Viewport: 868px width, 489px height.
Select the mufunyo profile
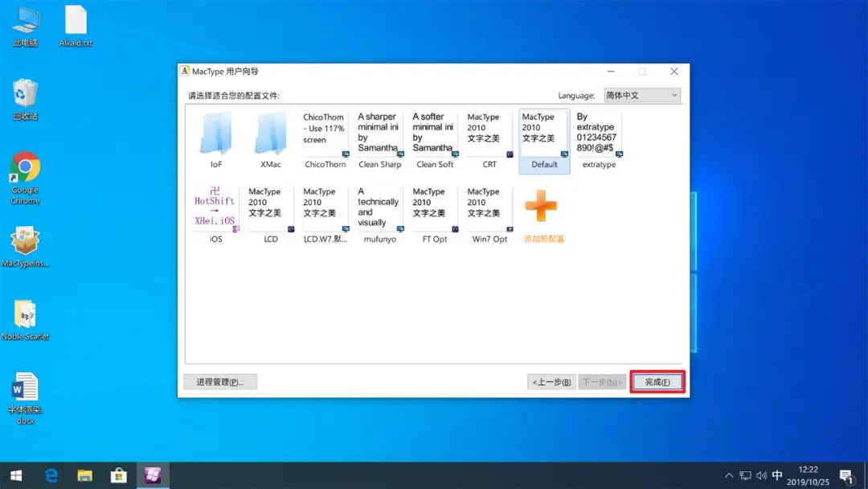379,213
